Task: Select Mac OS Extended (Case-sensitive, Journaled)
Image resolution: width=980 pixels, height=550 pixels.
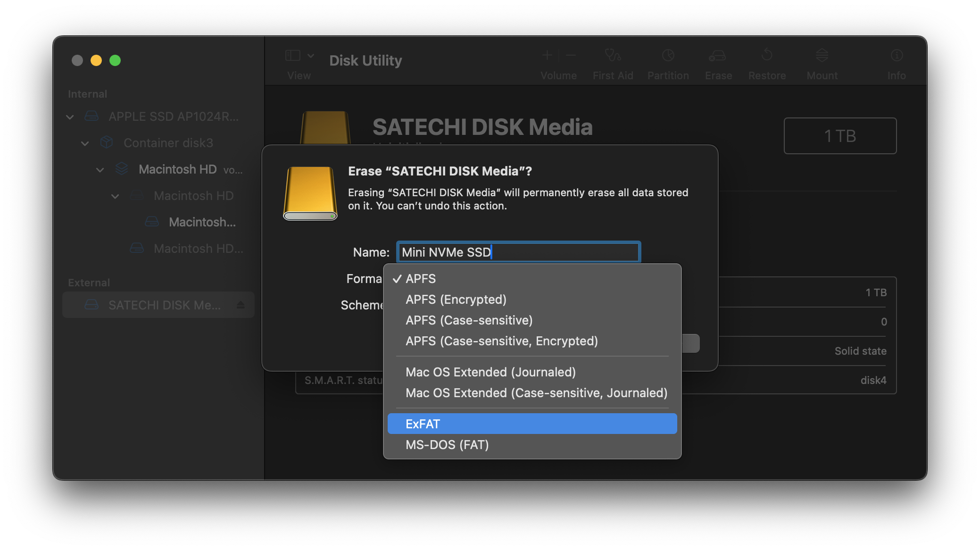Action: (x=532, y=392)
